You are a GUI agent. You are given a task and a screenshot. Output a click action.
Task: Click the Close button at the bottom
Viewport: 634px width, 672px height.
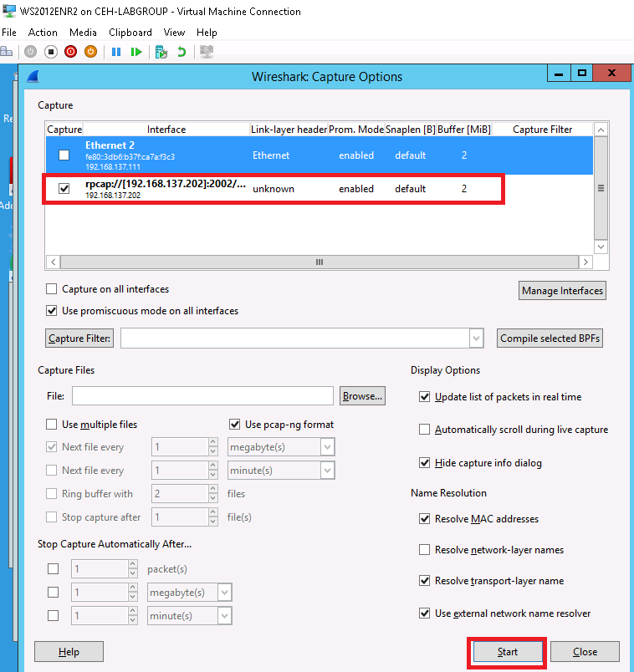(585, 652)
